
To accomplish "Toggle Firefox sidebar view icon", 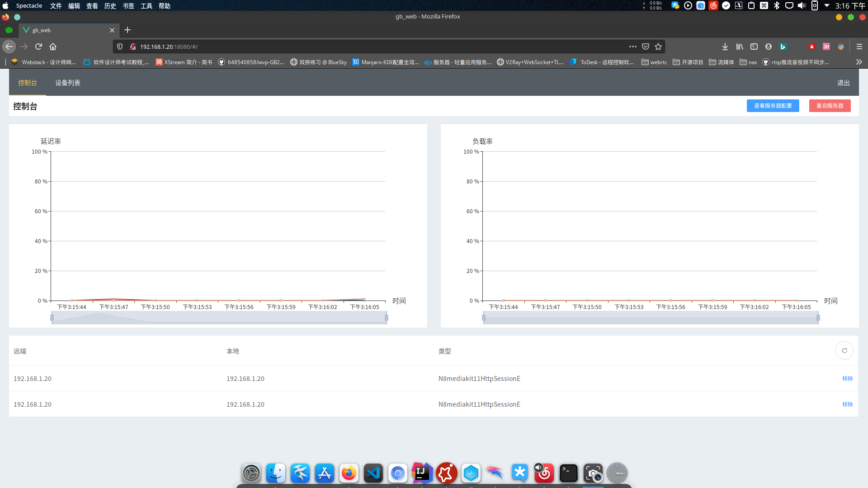I will coord(754,47).
